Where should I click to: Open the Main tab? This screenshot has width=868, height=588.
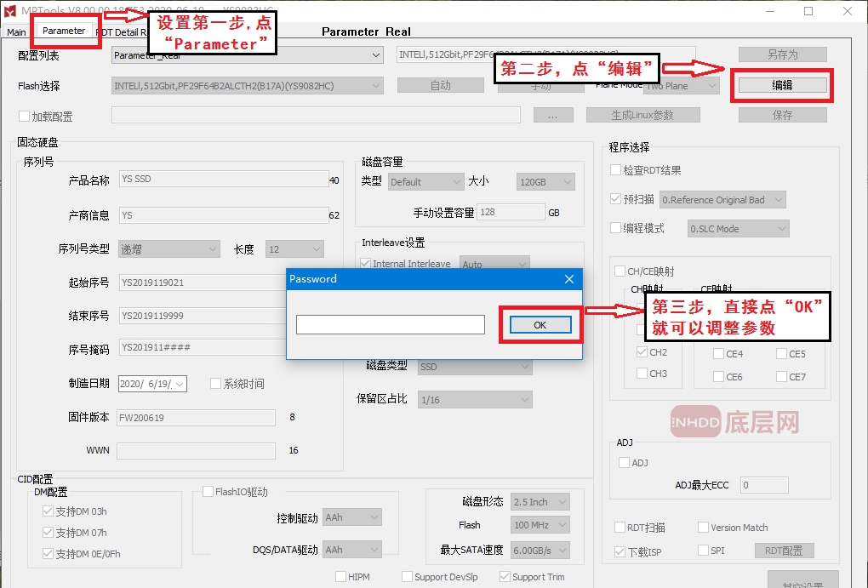pyautogui.click(x=16, y=32)
